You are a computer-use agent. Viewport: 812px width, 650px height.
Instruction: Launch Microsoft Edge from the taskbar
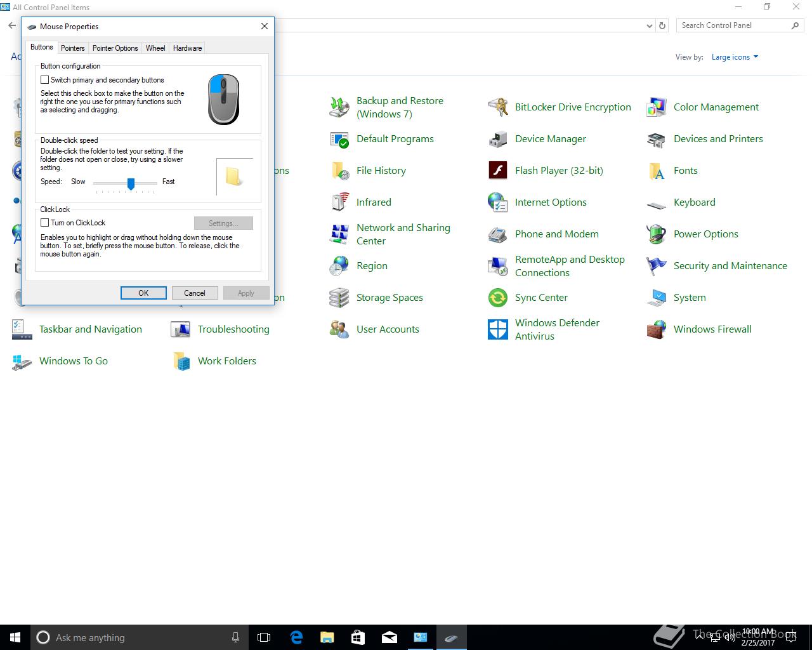coord(296,637)
